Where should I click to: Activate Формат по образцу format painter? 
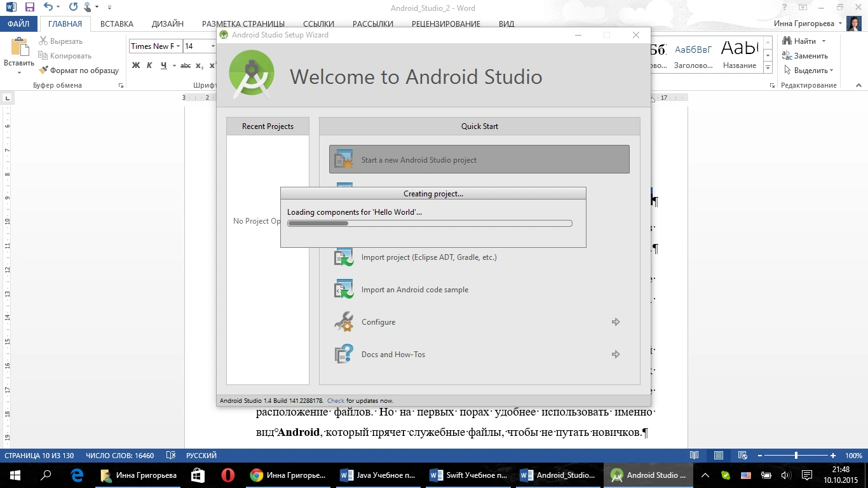coord(79,71)
